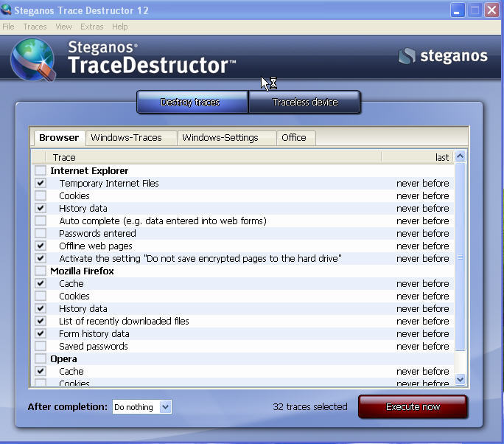Select the Form history data row text
Image resolution: width=504 pixels, height=444 pixels.
[x=94, y=334]
